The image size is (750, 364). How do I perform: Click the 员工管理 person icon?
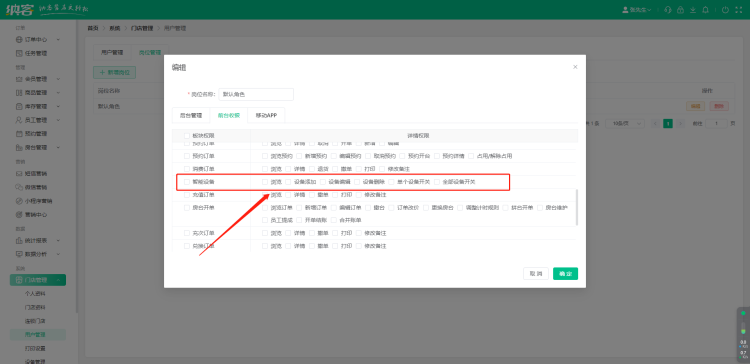(x=19, y=120)
